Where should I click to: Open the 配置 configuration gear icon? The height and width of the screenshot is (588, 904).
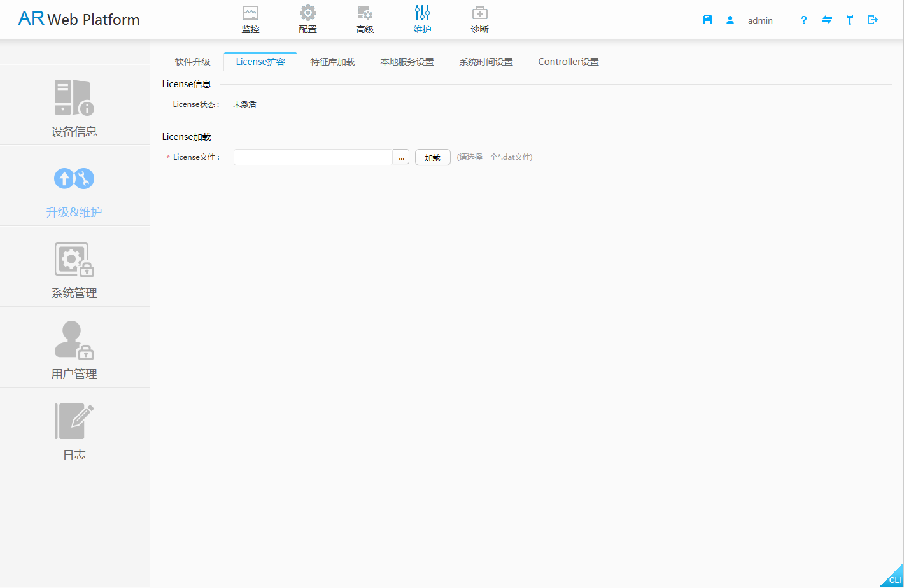pyautogui.click(x=307, y=13)
